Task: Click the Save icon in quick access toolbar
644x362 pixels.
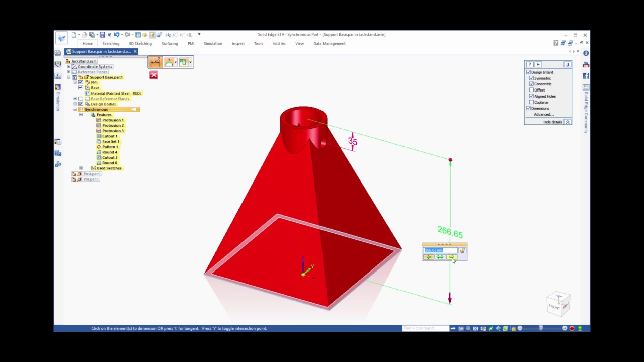Action: click(102, 35)
